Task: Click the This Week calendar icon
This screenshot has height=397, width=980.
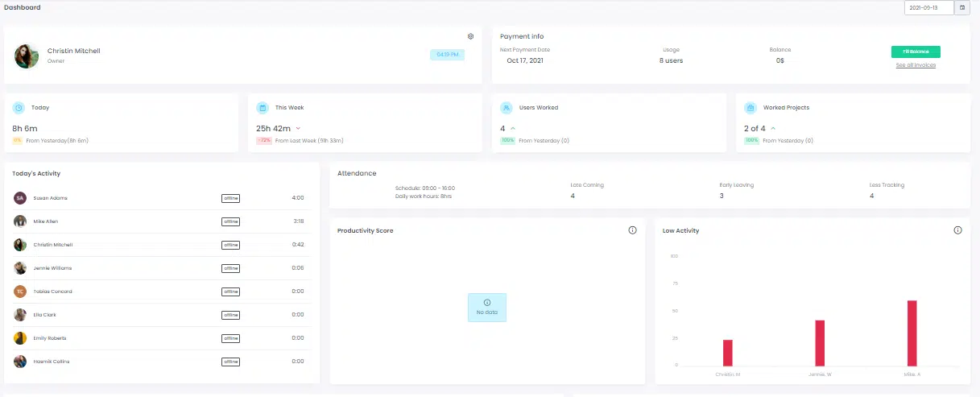Action: click(263, 107)
